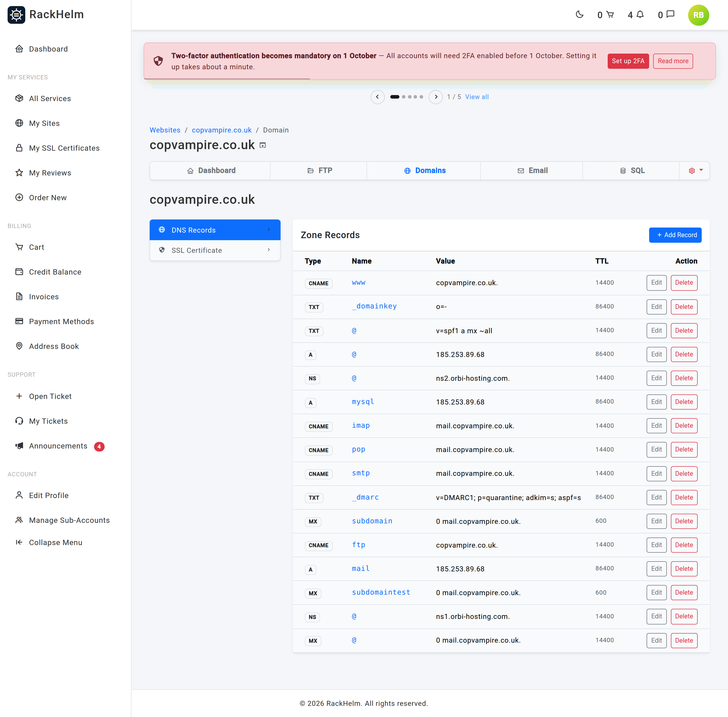Image resolution: width=728 pixels, height=717 pixels.
Task: Click Order New in sidebar
Action: coord(48,198)
